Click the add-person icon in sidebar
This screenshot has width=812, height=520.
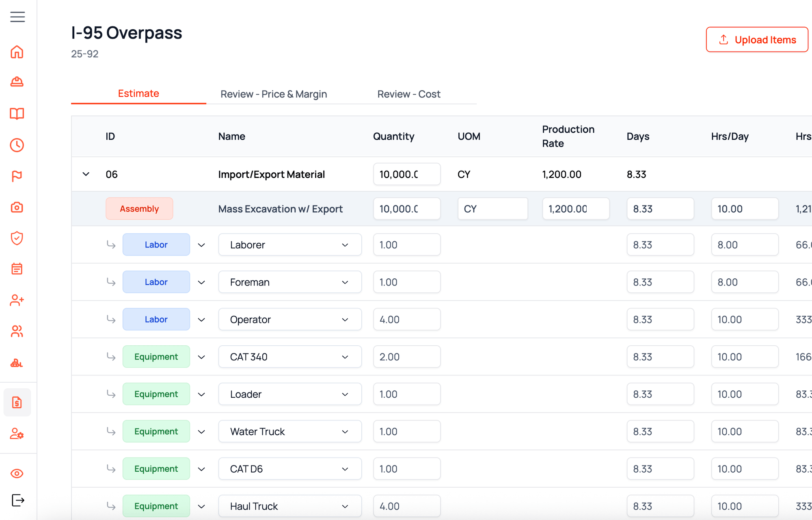[x=17, y=301]
